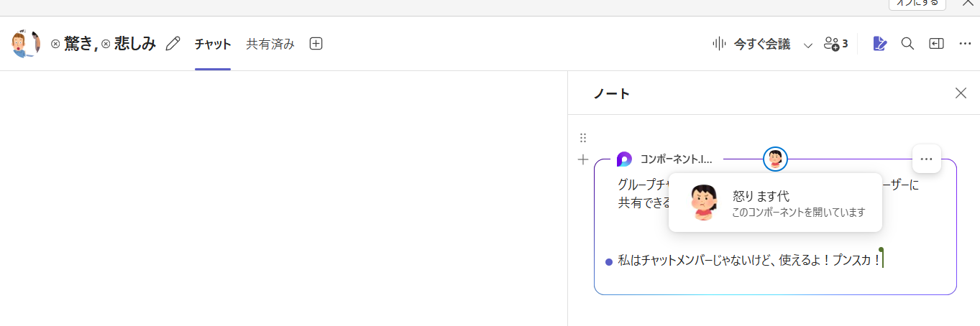Grab the six-dot drag handle above the component
The width and height of the screenshot is (980, 326).
coord(583,138)
